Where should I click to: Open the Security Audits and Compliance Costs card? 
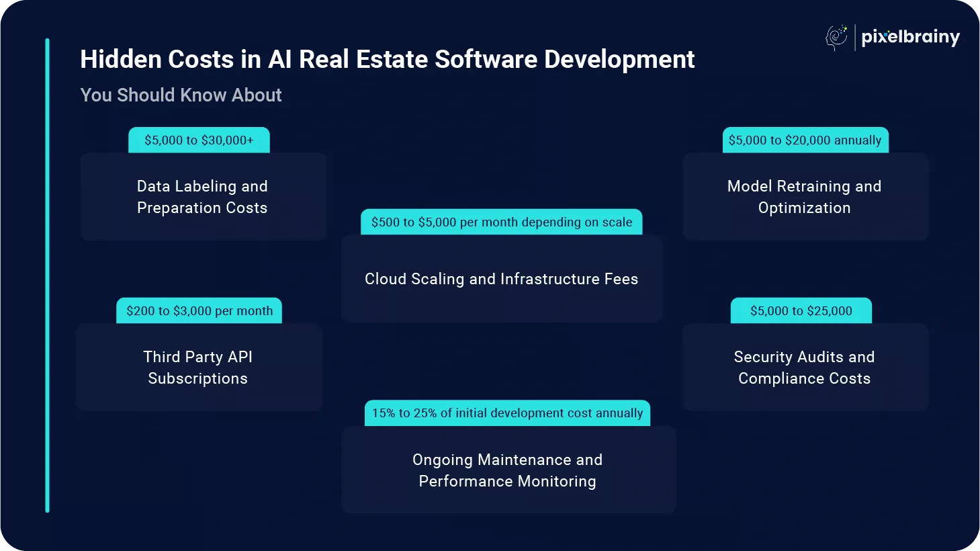[805, 368]
